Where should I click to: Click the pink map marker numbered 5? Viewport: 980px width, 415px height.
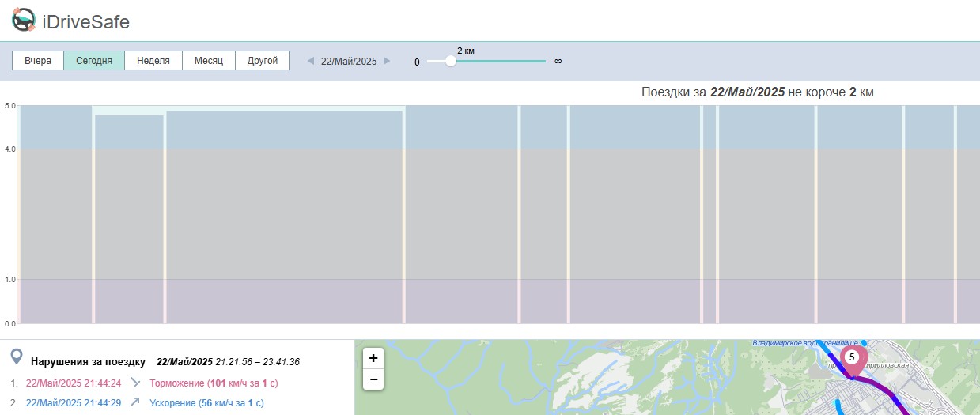pyautogui.click(x=852, y=359)
